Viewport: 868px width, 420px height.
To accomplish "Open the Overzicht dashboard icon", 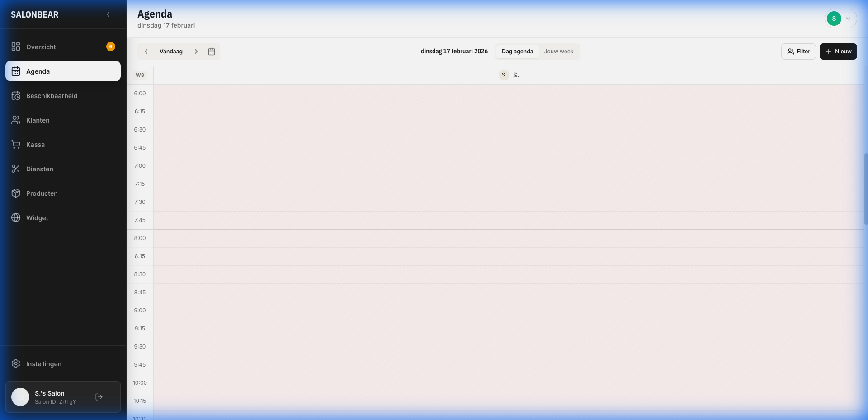I will coord(16,47).
